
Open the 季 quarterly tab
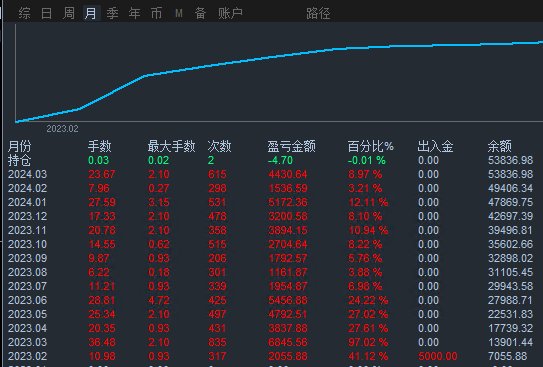tap(113, 14)
